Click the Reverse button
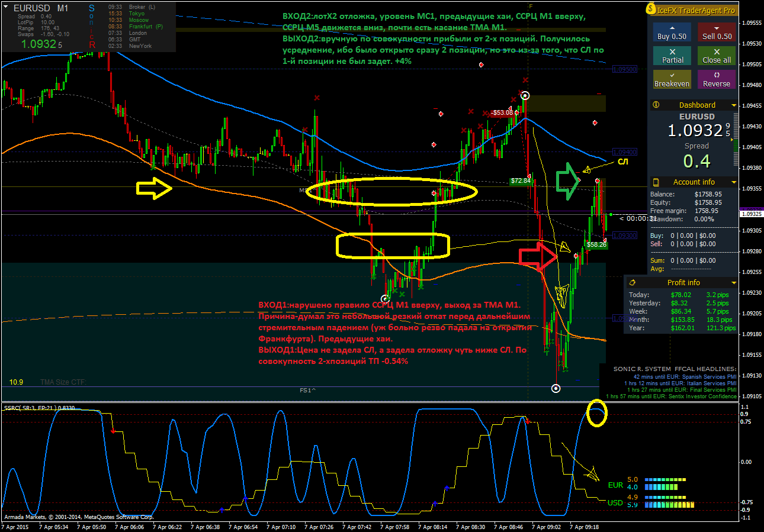The width and height of the screenshot is (764, 532). [x=717, y=79]
